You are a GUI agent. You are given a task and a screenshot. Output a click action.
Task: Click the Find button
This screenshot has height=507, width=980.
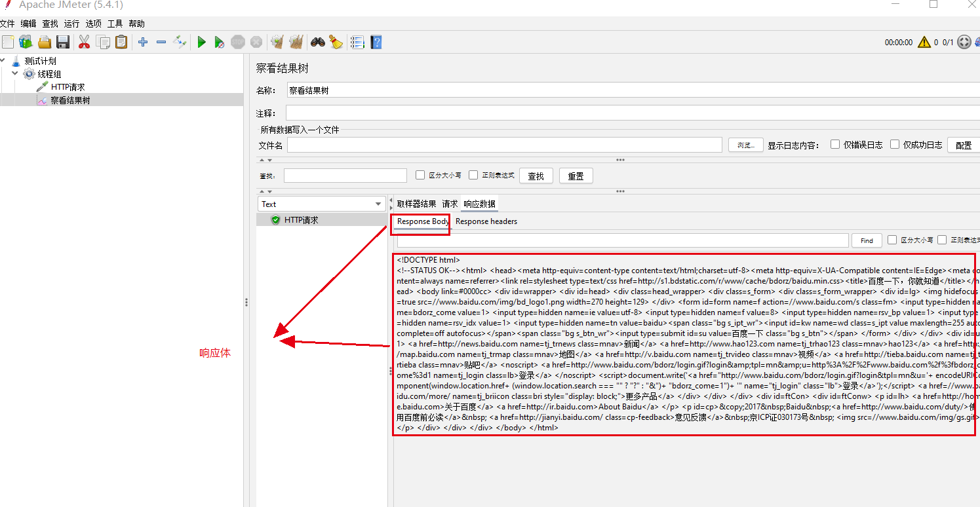pyautogui.click(x=867, y=240)
